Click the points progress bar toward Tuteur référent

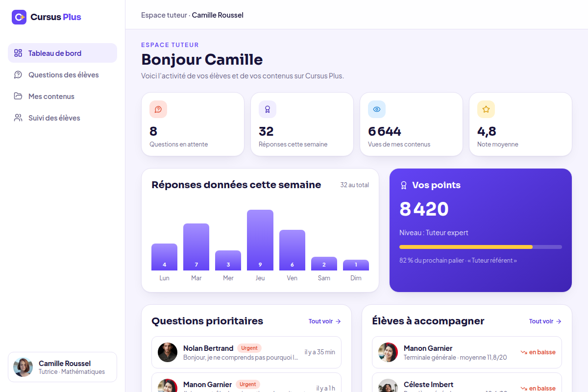(x=481, y=247)
